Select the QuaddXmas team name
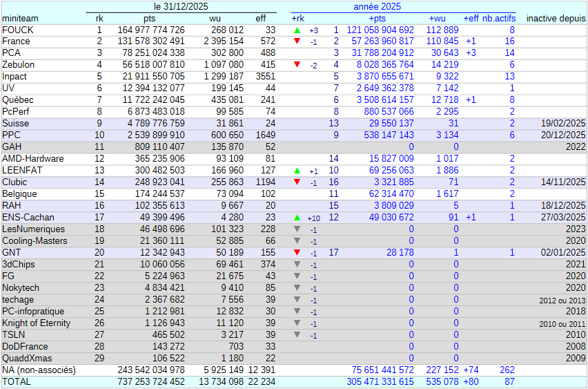This screenshot has height=389, width=588. click(27, 358)
